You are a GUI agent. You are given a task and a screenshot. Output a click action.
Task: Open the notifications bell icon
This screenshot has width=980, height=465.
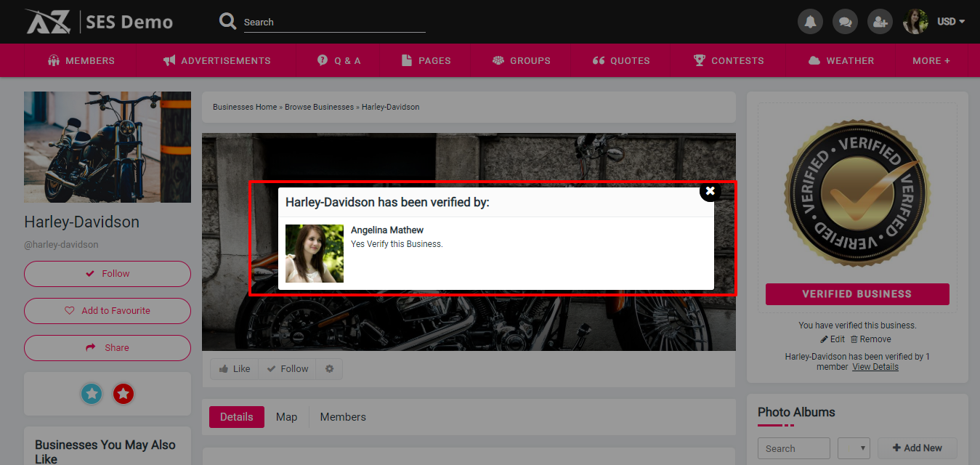click(x=810, y=22)
